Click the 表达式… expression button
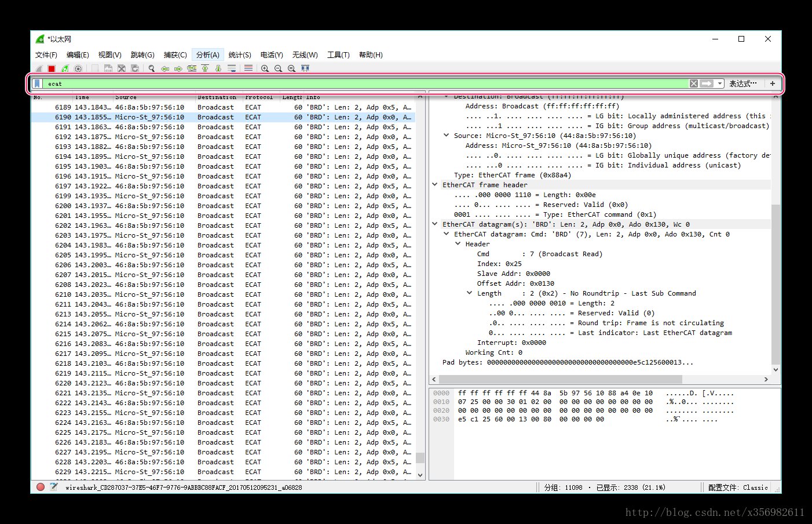 [x=742, y=83]
